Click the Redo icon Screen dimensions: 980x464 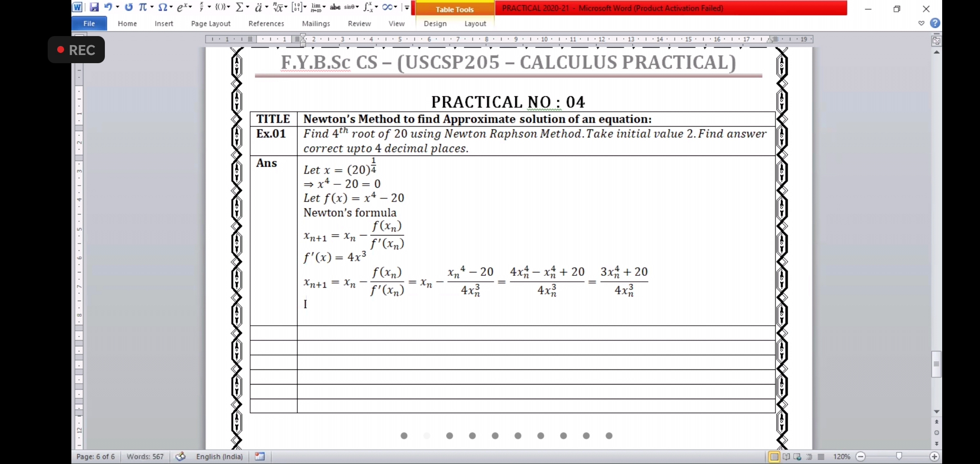(x=129, y=7)
